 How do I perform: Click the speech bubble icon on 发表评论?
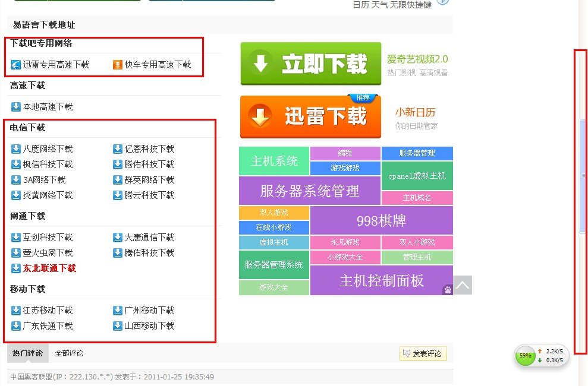pos(406,353)
